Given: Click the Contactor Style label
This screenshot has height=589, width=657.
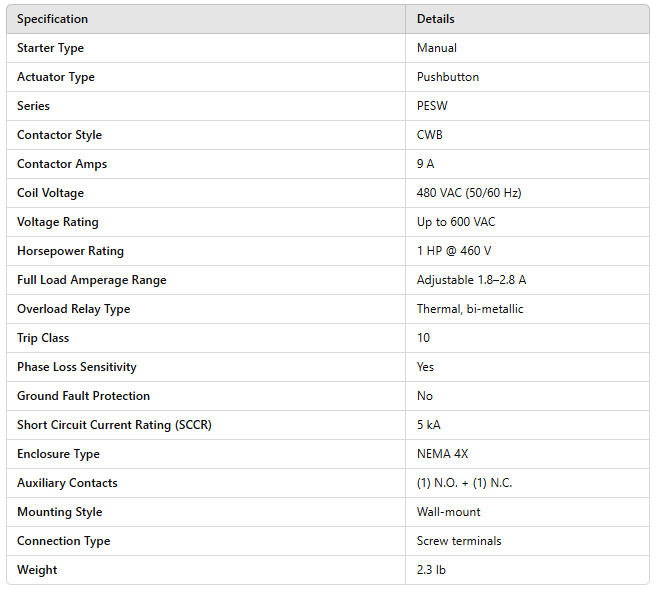Looking at the screenshot, I should [59, 135].
